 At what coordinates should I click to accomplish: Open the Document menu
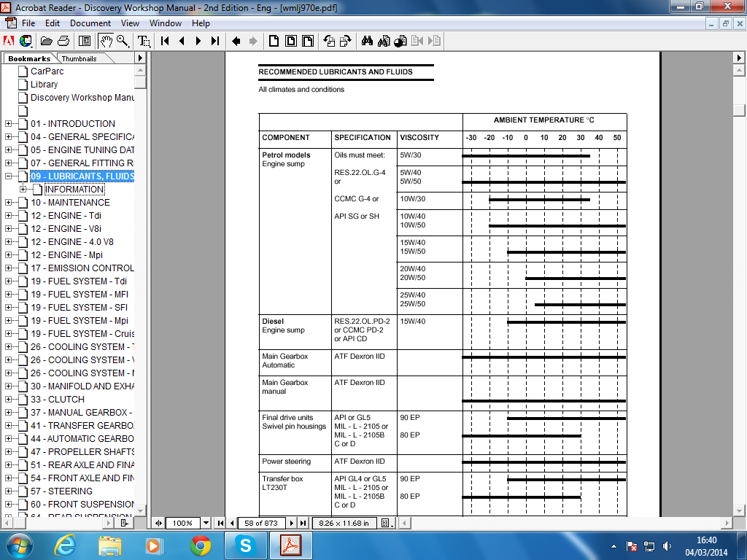coord(90,23)
